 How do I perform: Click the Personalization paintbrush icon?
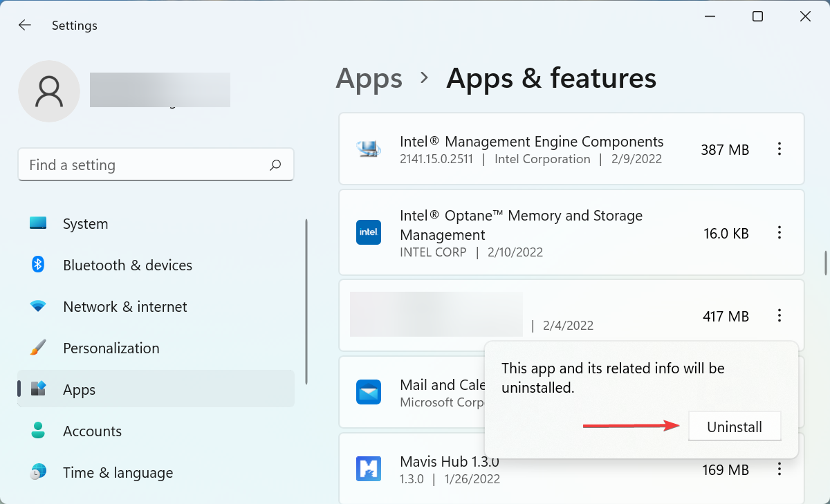coord(38,348)
